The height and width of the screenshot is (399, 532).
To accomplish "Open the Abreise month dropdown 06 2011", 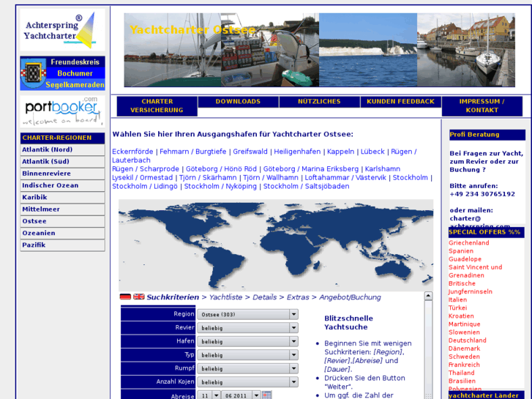I will [241, 395].
